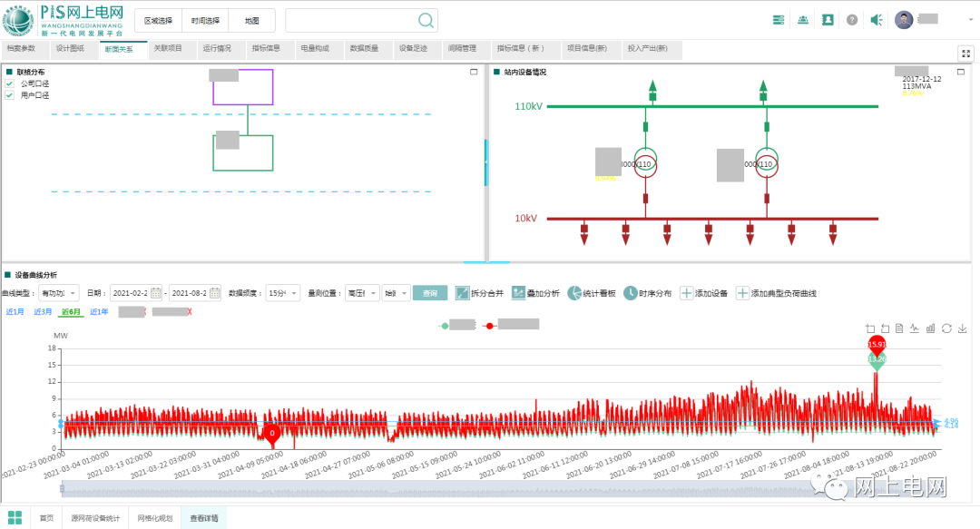Switch chart to bar type icon
This screenshot has height=529, width=980.
[931, 328]
